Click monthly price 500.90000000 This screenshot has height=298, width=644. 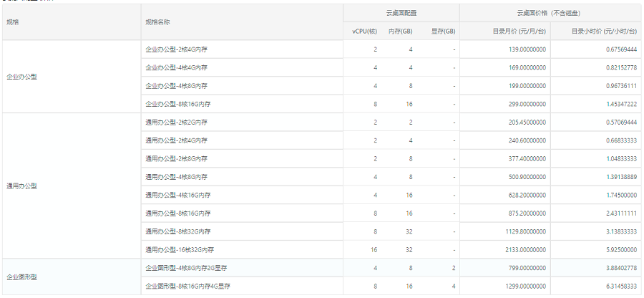point(527,177)
